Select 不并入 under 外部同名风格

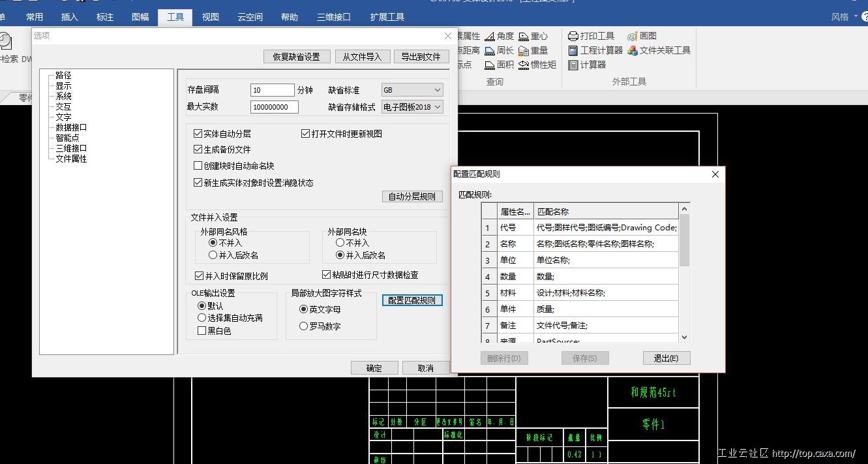click(x=213, y=243)
